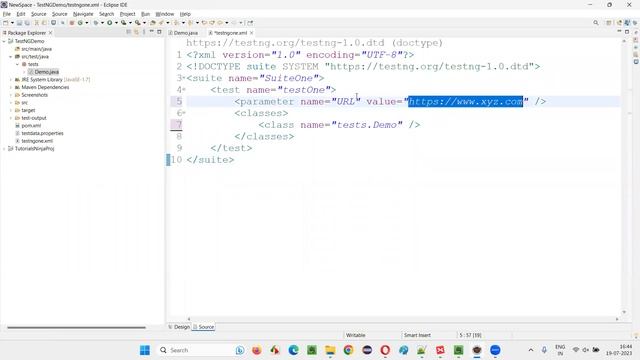Viewport: 640px width, 360px height.
Task: Expand the Screenshots folder
Action: 11,95
